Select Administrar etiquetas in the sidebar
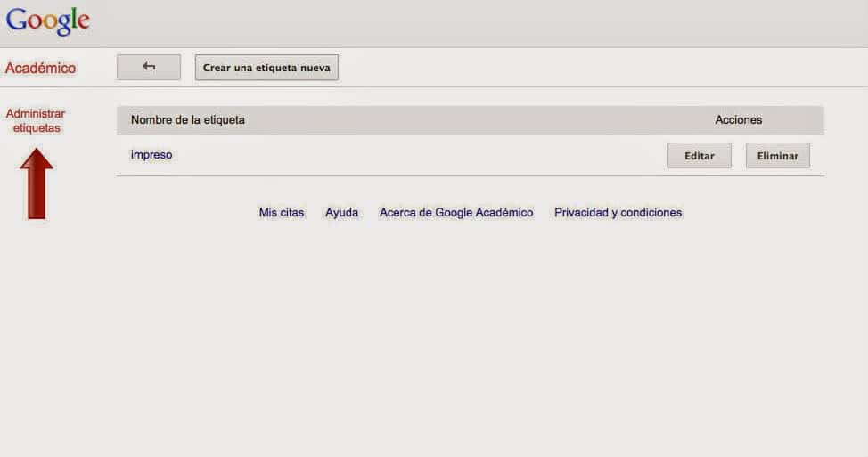This screenshot has height=457, width=868. [x=36, y=120]
